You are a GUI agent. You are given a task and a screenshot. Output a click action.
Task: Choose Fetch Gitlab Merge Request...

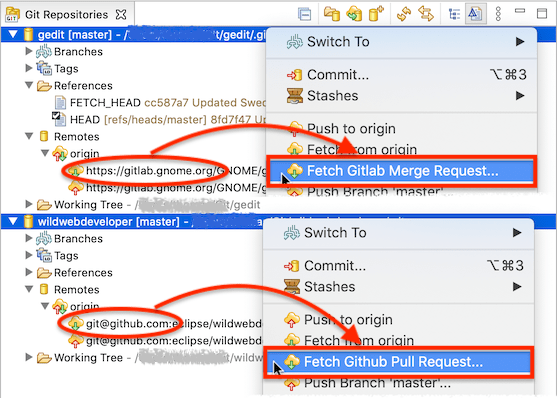click(401, 171)
